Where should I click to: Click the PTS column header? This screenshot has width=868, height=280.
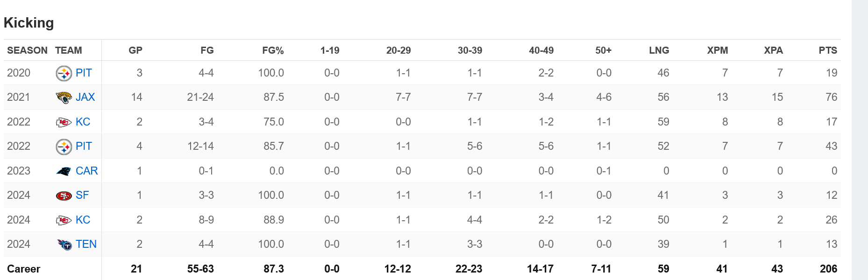click(828, 50)
